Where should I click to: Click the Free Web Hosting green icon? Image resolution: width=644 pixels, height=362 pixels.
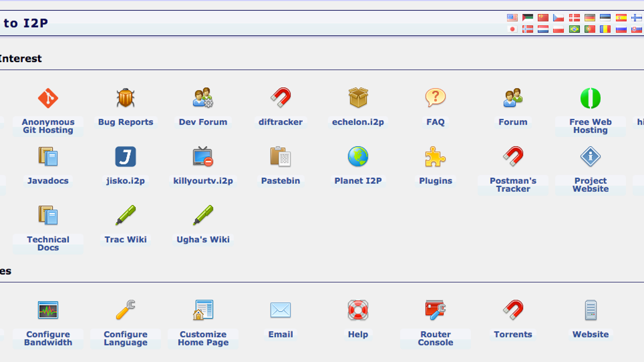click(x=590, y=98)
